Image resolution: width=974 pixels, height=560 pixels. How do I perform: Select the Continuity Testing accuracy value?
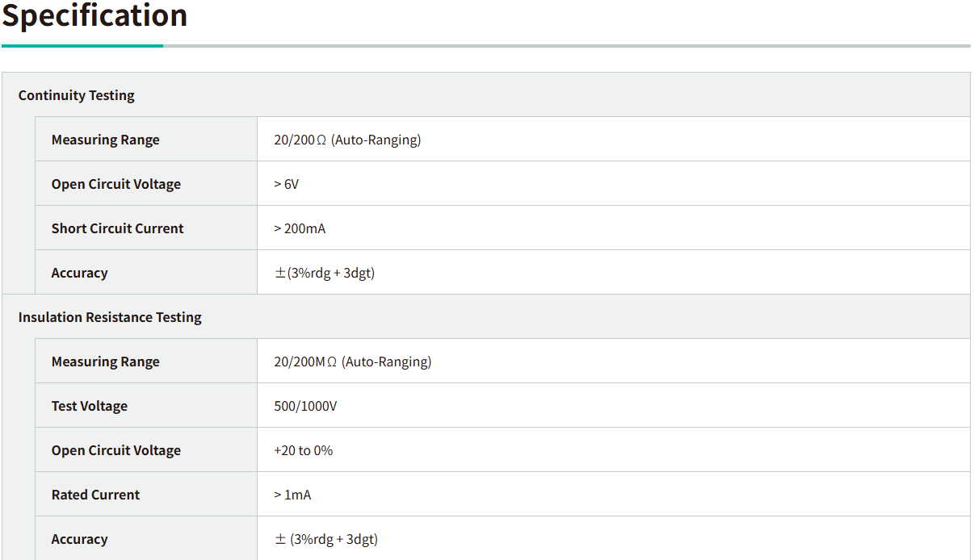click(325, 273)
